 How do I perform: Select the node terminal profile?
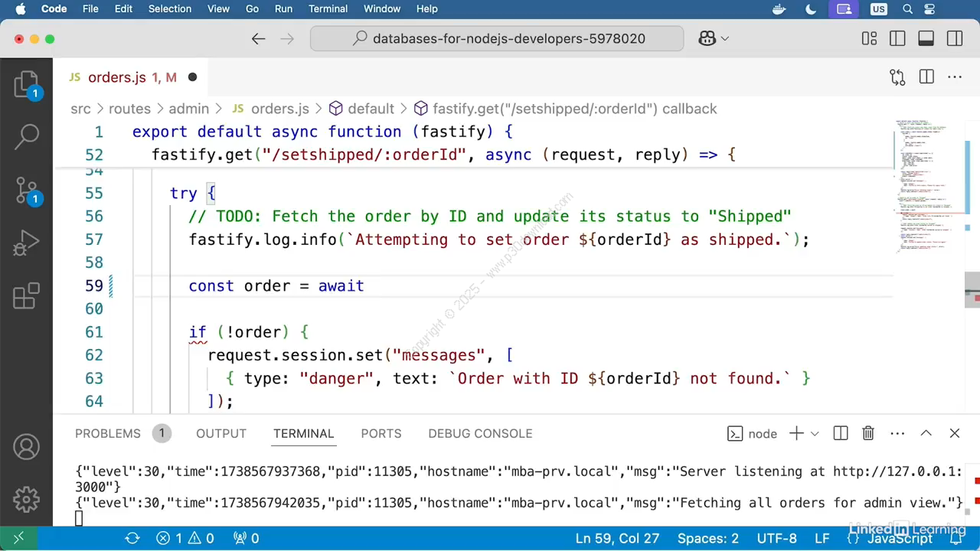[x=752, y=434]
